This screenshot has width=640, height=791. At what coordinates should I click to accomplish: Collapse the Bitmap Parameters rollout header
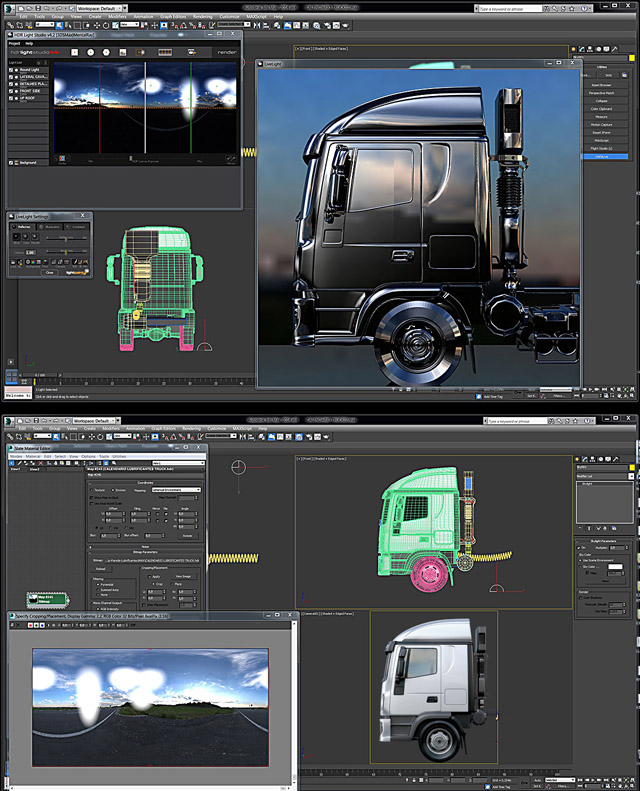[x=145, y=552]
